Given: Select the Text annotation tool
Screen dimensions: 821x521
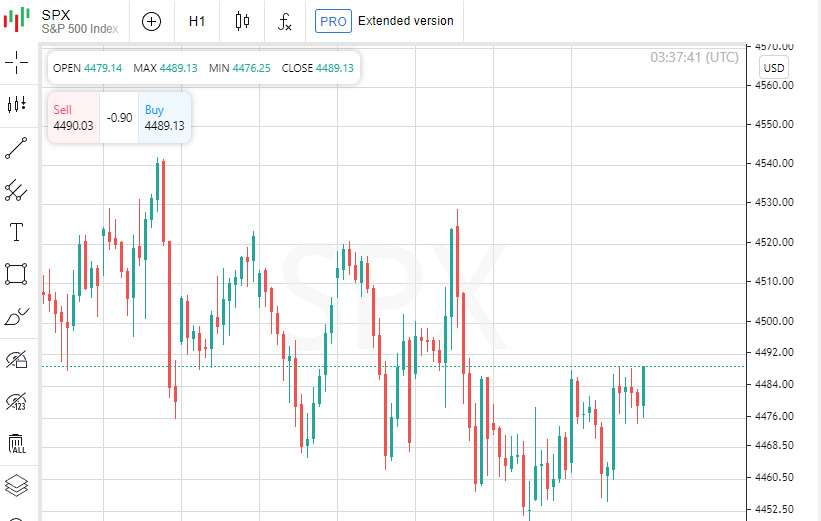Looking at the screenshot, I should click(17, 232).
